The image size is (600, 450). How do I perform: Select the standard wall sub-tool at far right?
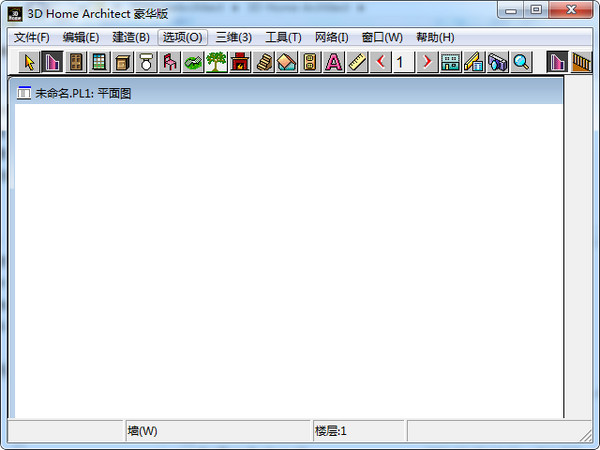point(557,62)
